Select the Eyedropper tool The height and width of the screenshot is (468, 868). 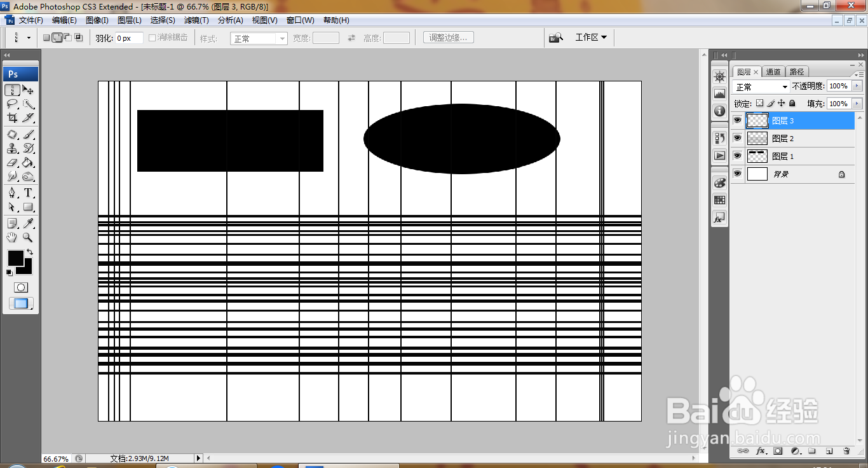[29, 224]
